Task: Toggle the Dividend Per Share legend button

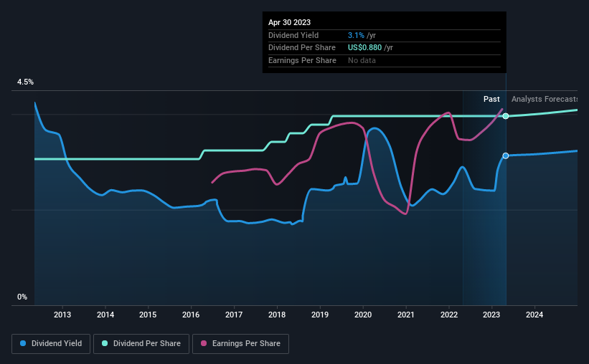Action: [x=141, y=344]
